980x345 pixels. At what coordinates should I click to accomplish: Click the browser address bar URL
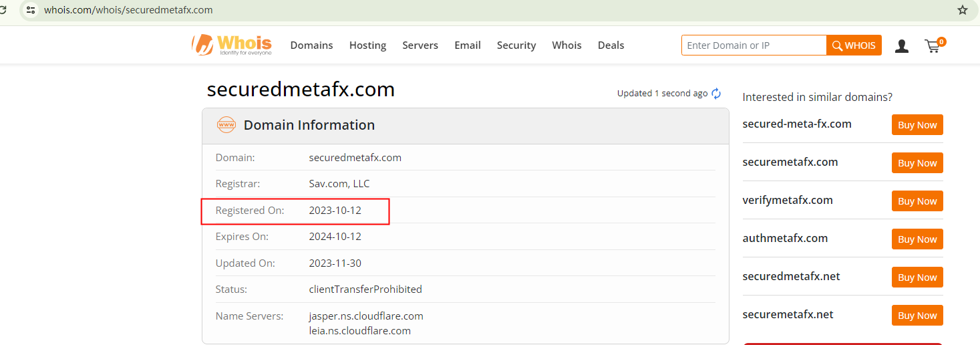pyautogui.click(x=128, y=10)
